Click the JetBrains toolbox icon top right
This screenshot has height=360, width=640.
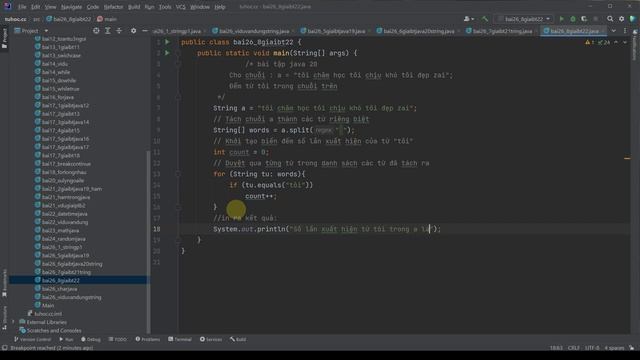[x=633, y=19]
